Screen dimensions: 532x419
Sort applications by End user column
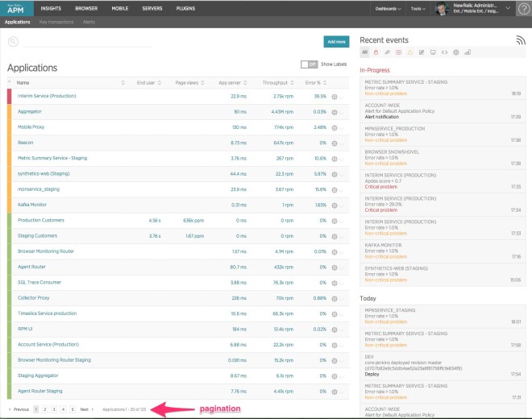pyautogui.click(x=149, y=83)
